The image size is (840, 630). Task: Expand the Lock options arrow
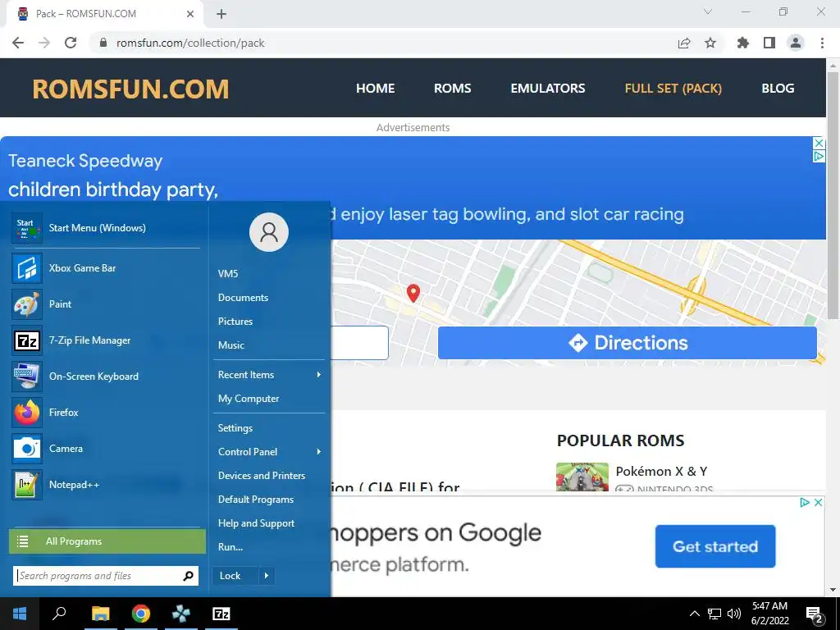tap(267, 576)
